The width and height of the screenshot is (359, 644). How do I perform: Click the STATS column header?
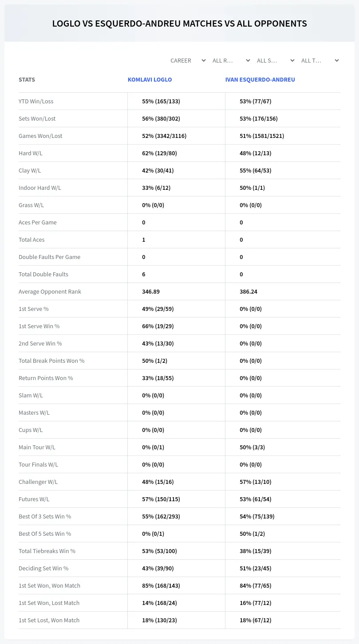tap(27, 80)
